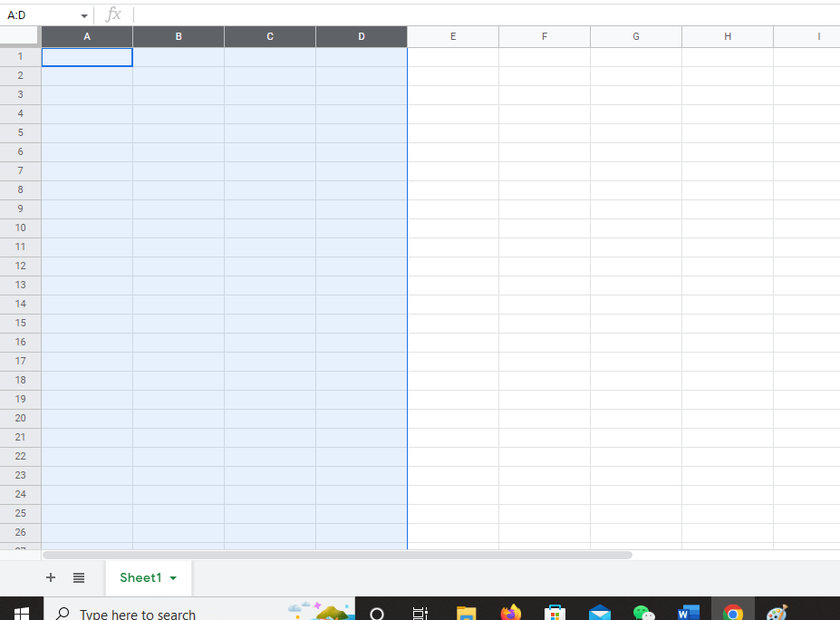Add a new sheet with the plus icon
The image size is (840, 620).
coord(51,577)
